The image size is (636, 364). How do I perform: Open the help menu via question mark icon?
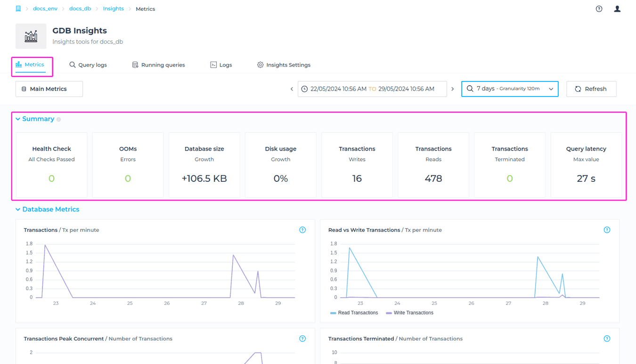pyautogui.click(x=599, y=8)
